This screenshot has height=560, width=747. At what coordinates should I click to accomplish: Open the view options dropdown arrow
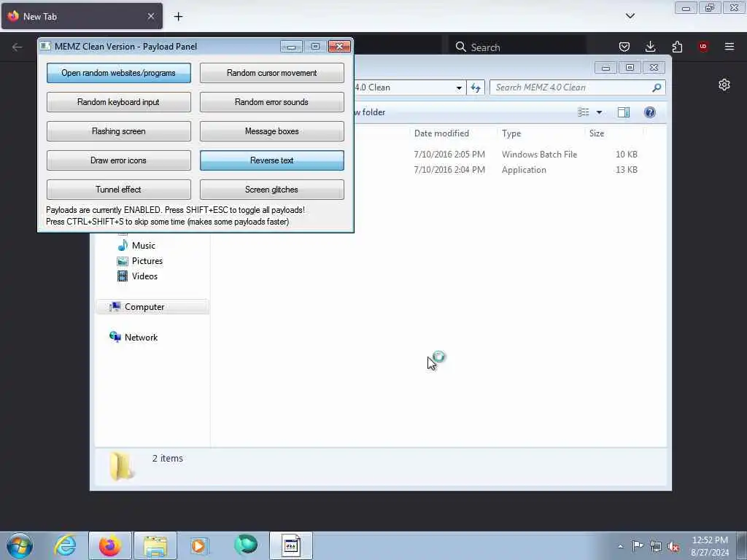600,112
